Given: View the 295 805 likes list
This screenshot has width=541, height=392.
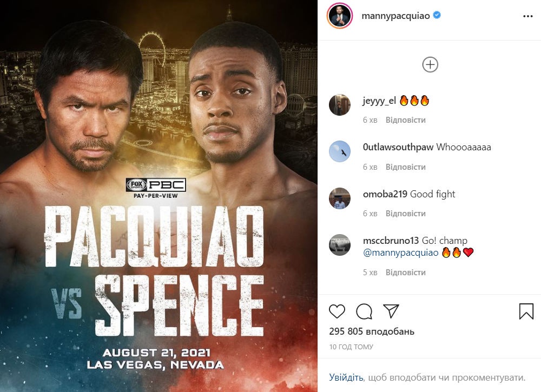Looking at the screenshot, I should (x=372, y=331).
